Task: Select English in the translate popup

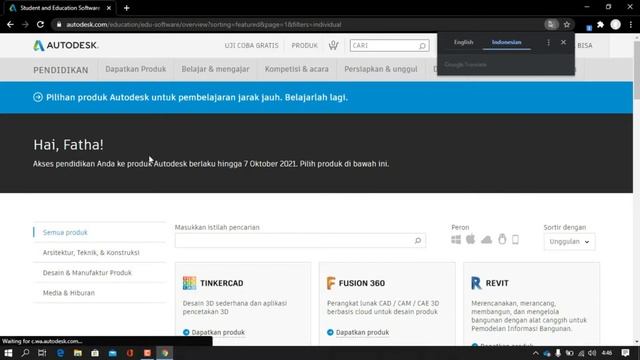Action: tap(464, 42)
